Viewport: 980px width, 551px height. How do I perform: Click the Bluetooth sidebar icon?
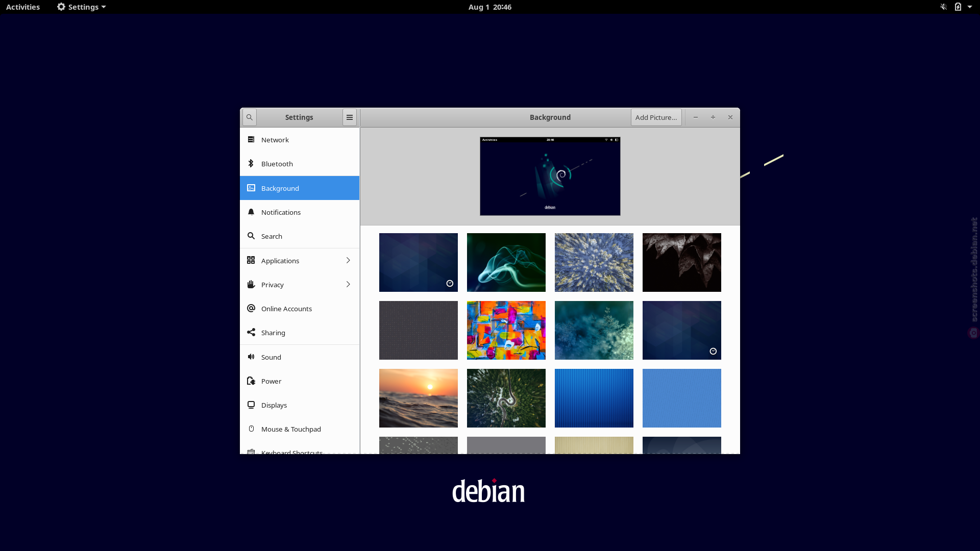pos(251,163)
